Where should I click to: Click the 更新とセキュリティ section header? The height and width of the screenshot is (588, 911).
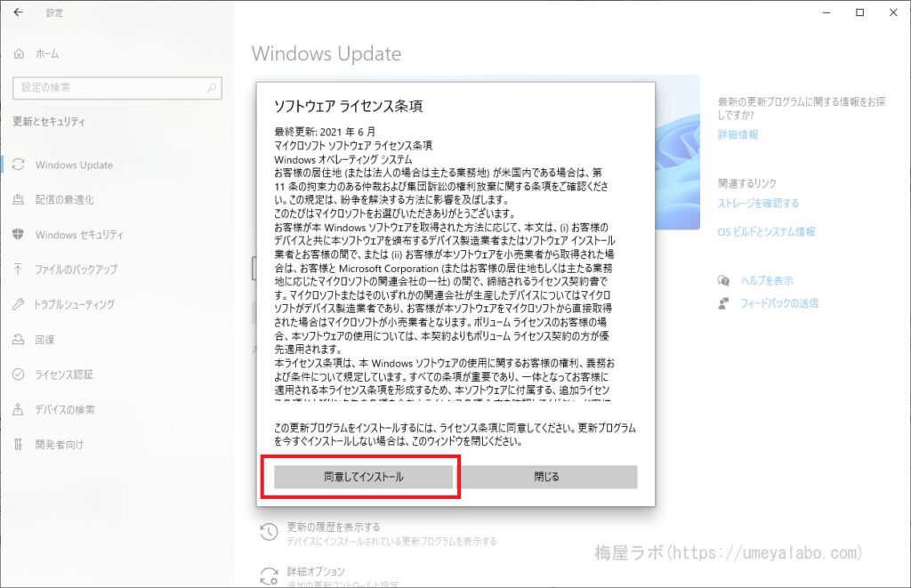click(x=49, y=122)
